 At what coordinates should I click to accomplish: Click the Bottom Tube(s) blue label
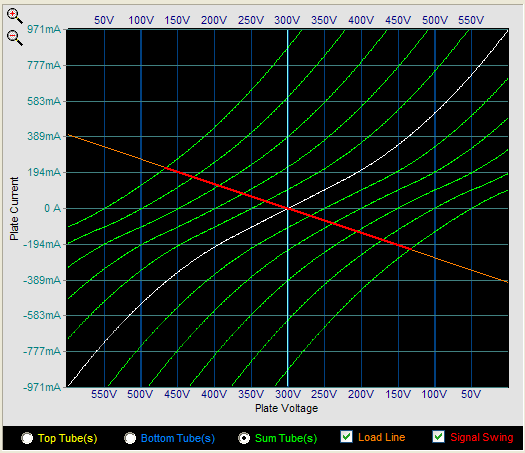178,438
